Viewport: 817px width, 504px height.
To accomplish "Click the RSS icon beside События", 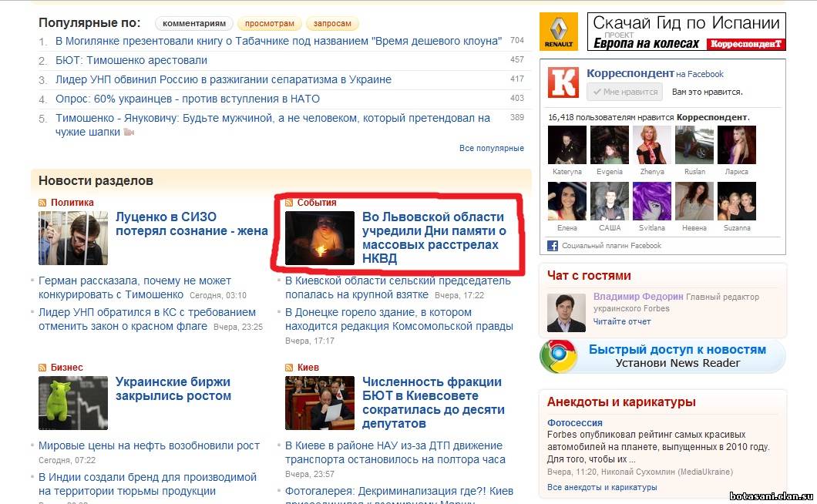I will 289,202.
